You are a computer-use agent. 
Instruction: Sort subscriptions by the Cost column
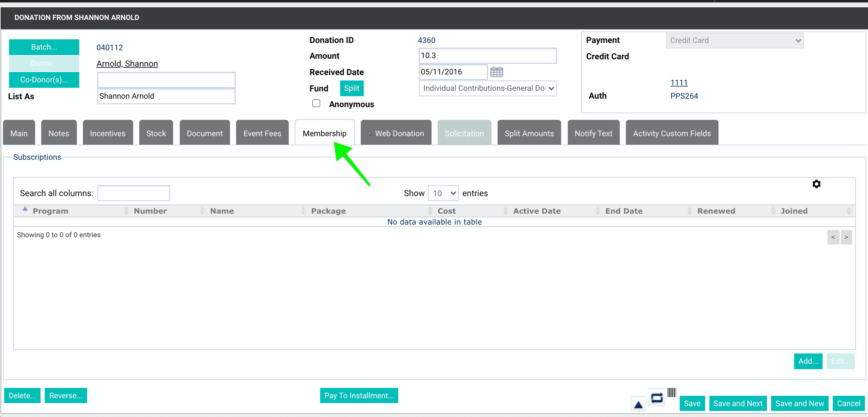click(446, 211)
